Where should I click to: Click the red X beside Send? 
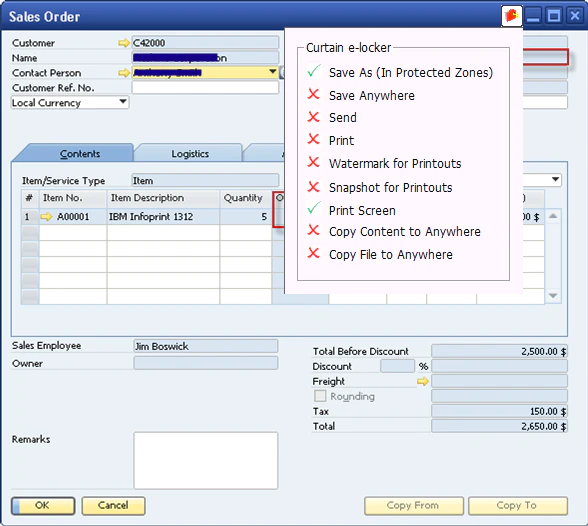coord(314,117)
